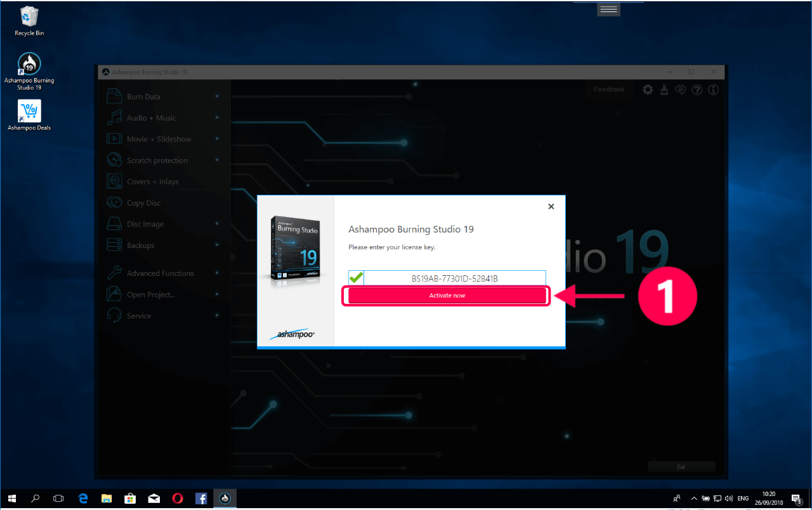Click the Burning Studio taskbar button
Viewport: 812px width, 510px height.
coord(225,499)
